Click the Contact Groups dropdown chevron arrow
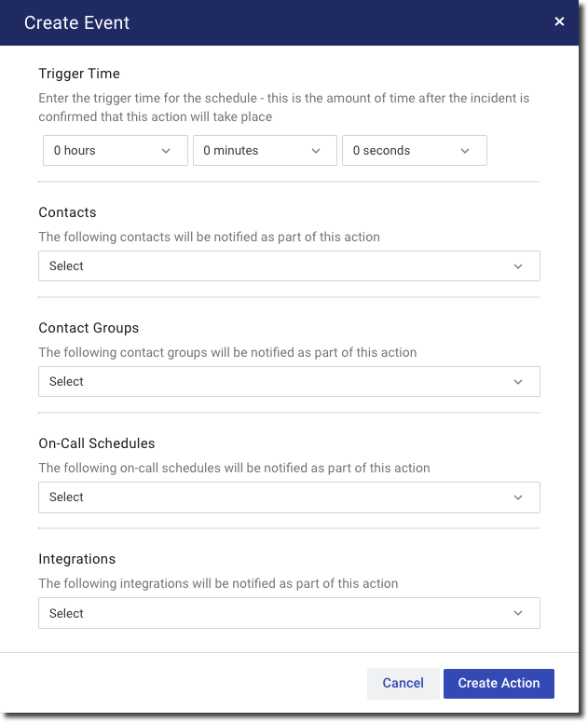588x722 pixels. (518, 382)
